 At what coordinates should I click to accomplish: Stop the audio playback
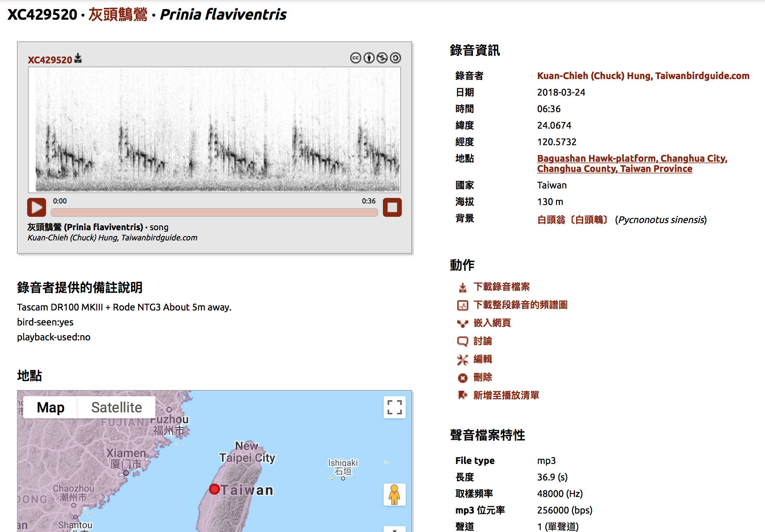coord(392,207)
